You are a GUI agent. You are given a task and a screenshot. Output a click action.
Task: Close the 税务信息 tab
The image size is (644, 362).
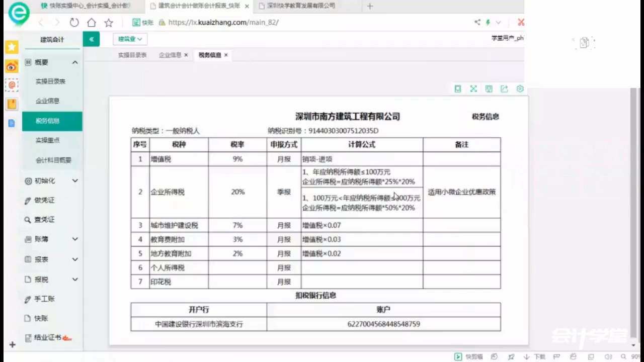(x=226, y=55)
